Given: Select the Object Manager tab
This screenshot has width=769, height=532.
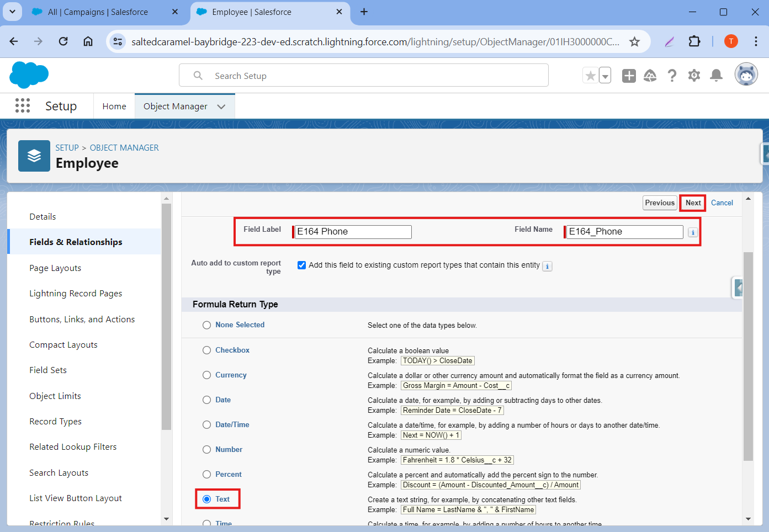Looking at the screenshot, I should click(176, 106).
